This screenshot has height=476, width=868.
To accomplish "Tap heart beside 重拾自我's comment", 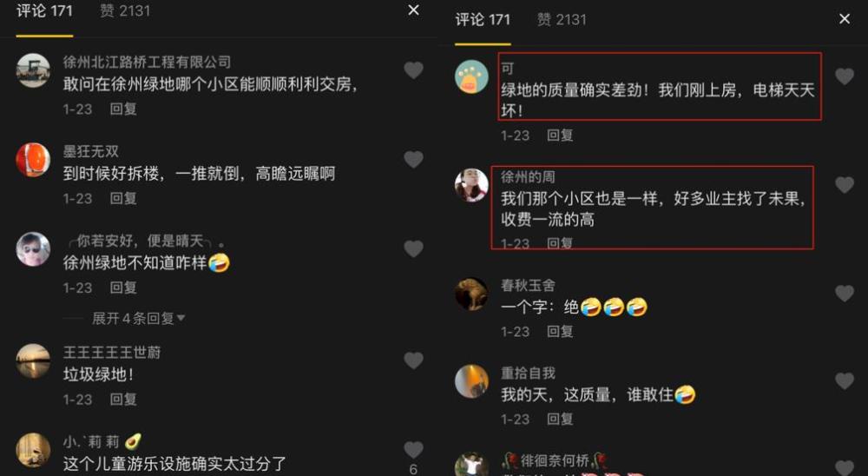I will pyautogui.click(x=845, y=380).
